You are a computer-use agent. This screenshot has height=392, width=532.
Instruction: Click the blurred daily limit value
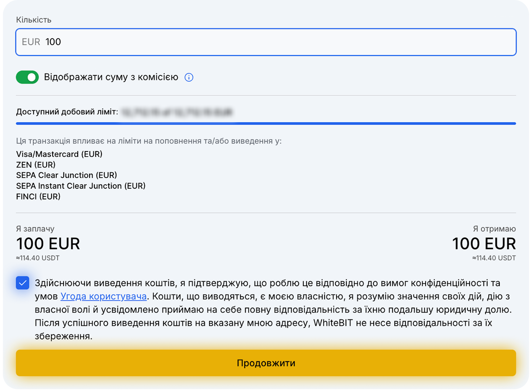coord(177,112)
